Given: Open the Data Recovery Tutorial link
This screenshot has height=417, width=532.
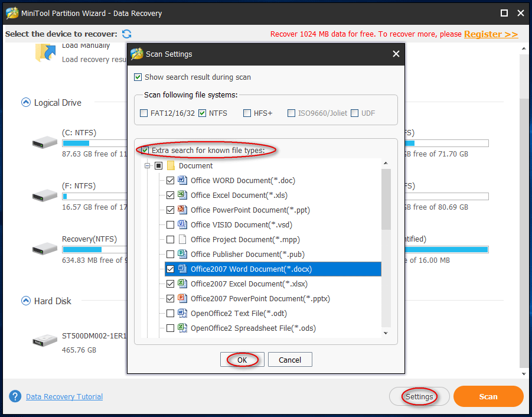Looking at the screenshot, I should coord(64,396).
